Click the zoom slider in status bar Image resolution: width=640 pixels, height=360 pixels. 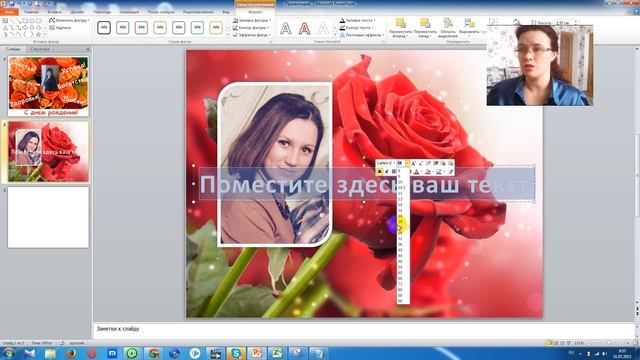click(608, 343)
